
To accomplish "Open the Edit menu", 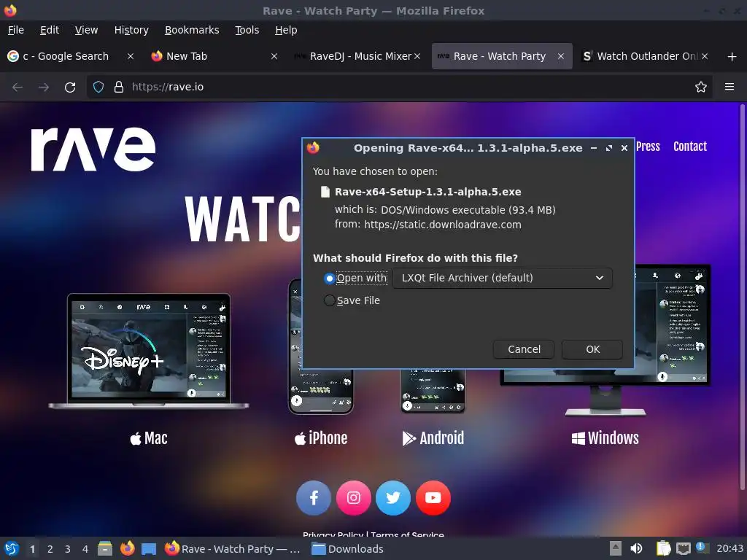I will click(x=50, y=30).
